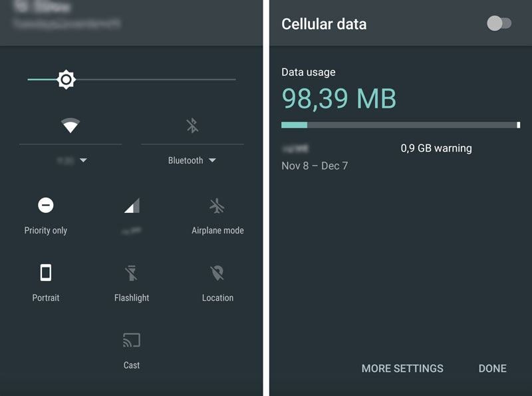Image resolution: width=532 pixels, height=396 pixels.
Task: Enable Airplane mode icon
Action: 217,205
